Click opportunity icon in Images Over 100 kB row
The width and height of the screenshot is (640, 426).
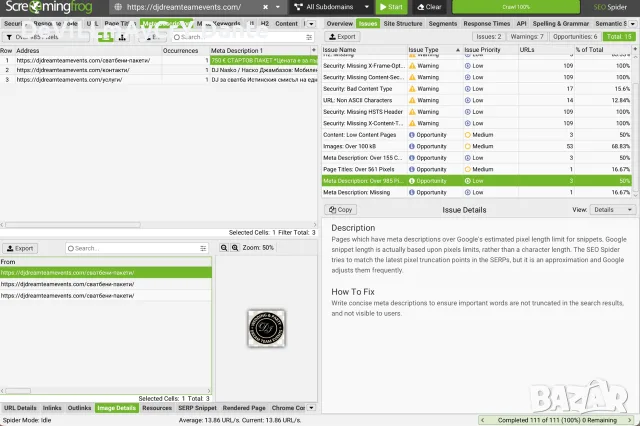(x=412, y=146)
